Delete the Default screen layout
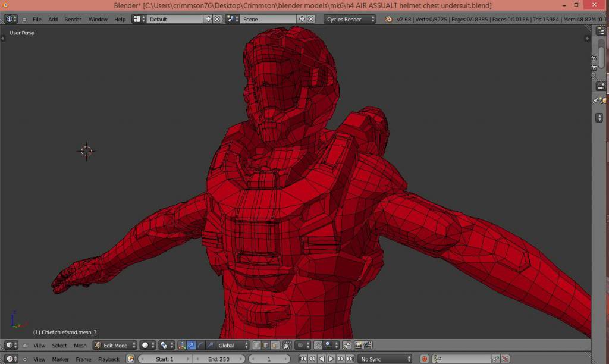Screen dimensions: 609x364 (217, 19)
